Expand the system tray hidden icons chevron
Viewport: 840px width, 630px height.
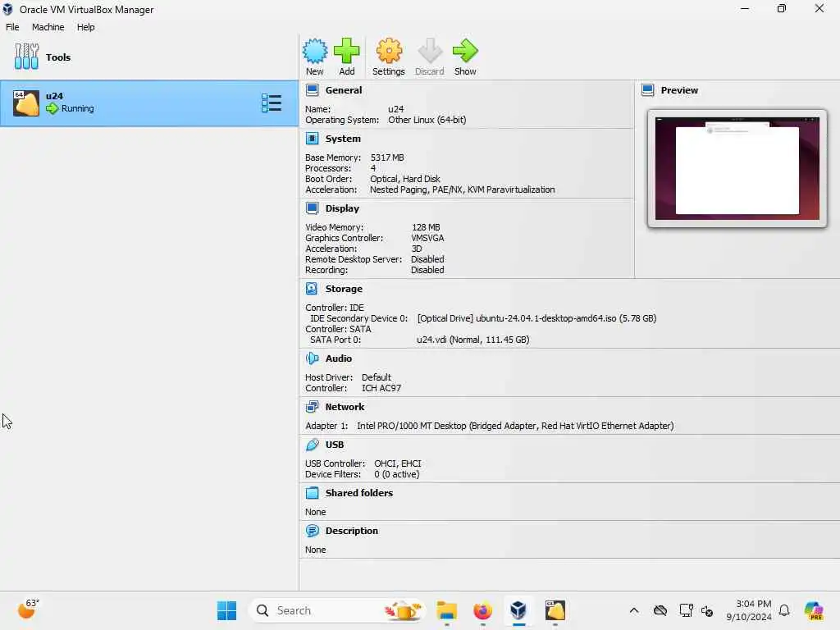pyautogui.click(x=634, y=610)
